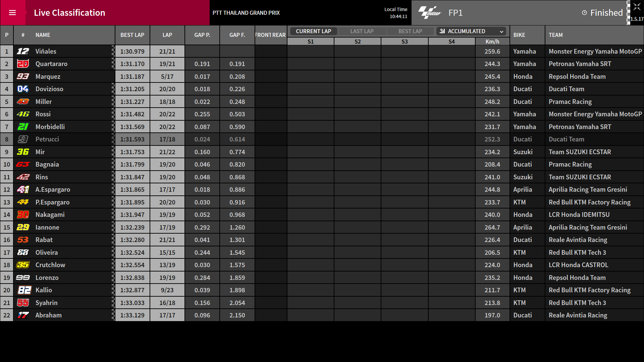644x362 pixels.
Task: Sort by the GAP P. column header
Action: coord(202,35)
